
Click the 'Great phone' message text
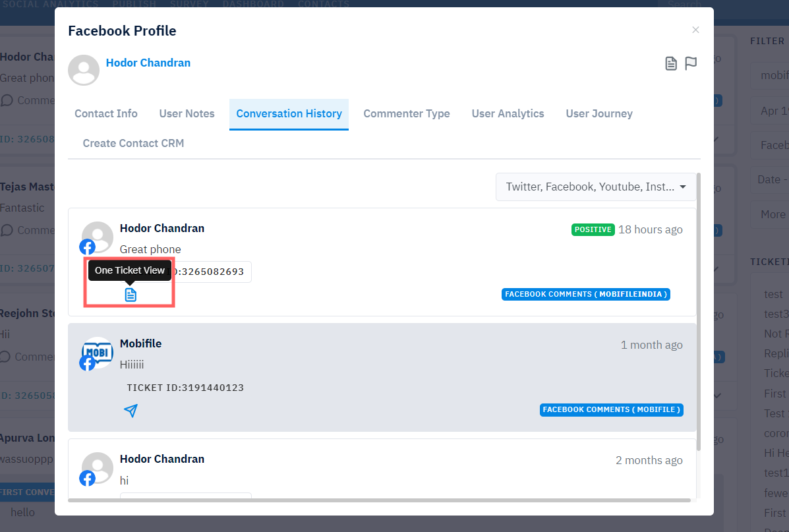(150, 250)
